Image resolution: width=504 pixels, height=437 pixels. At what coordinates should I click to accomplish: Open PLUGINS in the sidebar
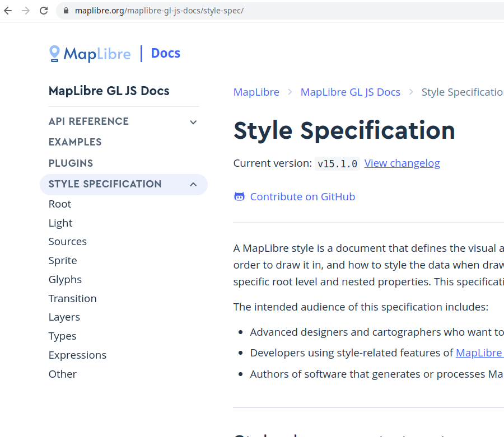click(x=71, y=163)
